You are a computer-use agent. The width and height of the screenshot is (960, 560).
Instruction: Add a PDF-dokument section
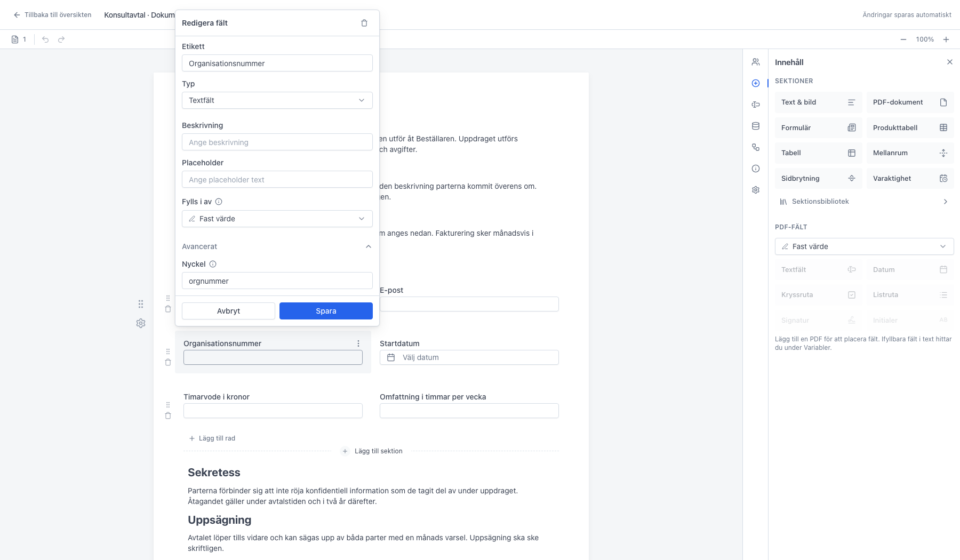tap(910, 102)
